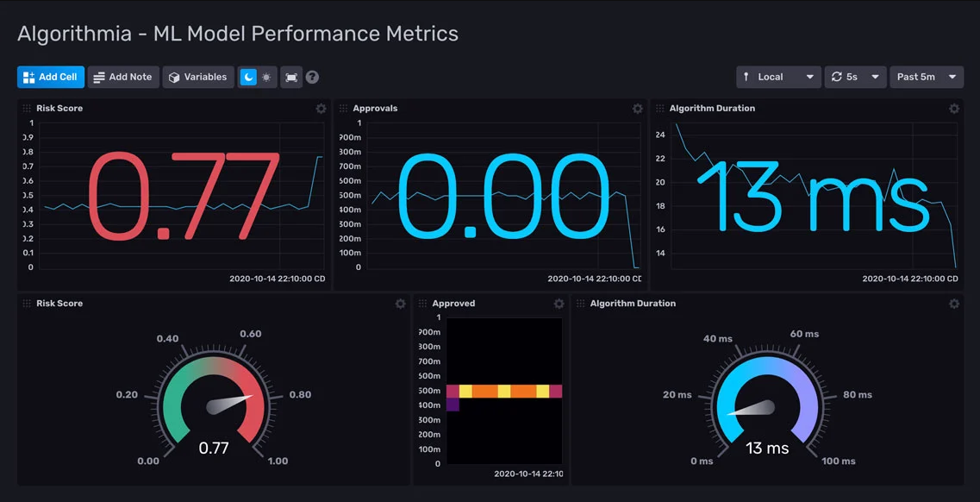Image resolution: width=980 pixels, height=502 pixels.
Task: Click the 16 label on Algorithm Duration y-axis
Action: (660, 229)
